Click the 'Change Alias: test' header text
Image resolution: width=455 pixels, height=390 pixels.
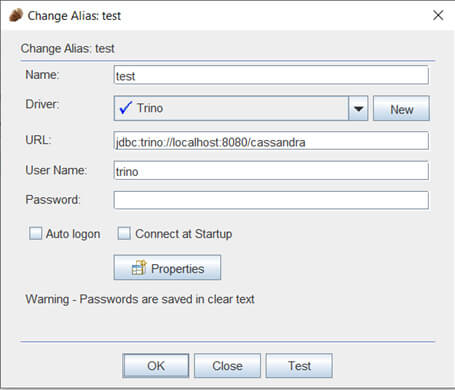[x=68, y=49]
